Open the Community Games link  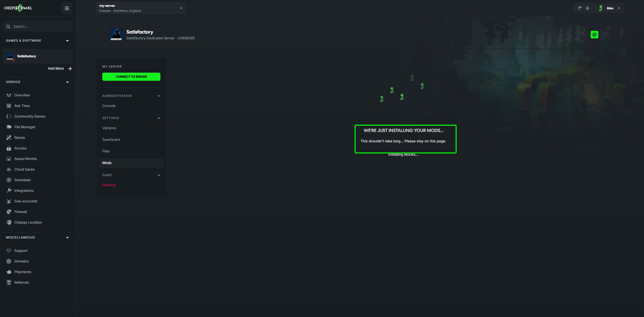coord(30,116)
